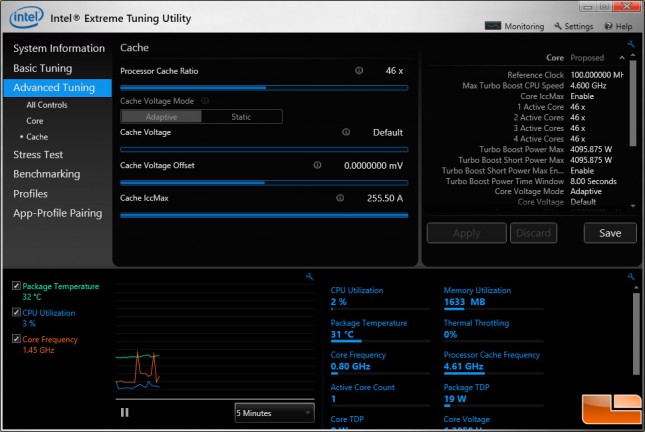The height and width of the screenshot is (432, 645).
Task: Select Cache sub-item in sidebar
Action: pos(37,137)
